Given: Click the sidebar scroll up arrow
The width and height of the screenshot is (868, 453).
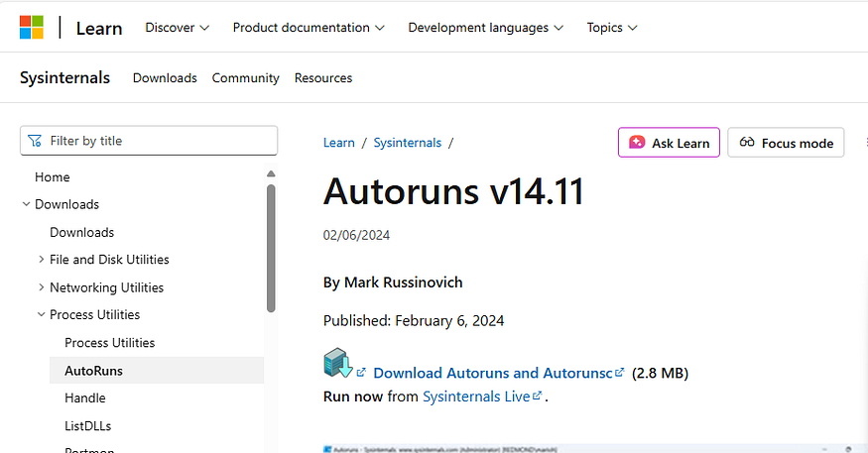Looking at the screenshot, I should 271,173.
